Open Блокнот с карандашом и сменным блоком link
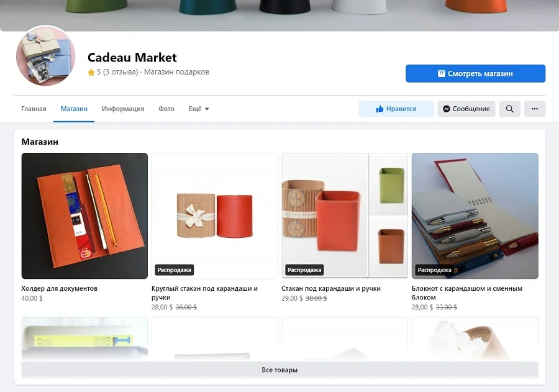 pyautogui.click(x=467, y=293)
